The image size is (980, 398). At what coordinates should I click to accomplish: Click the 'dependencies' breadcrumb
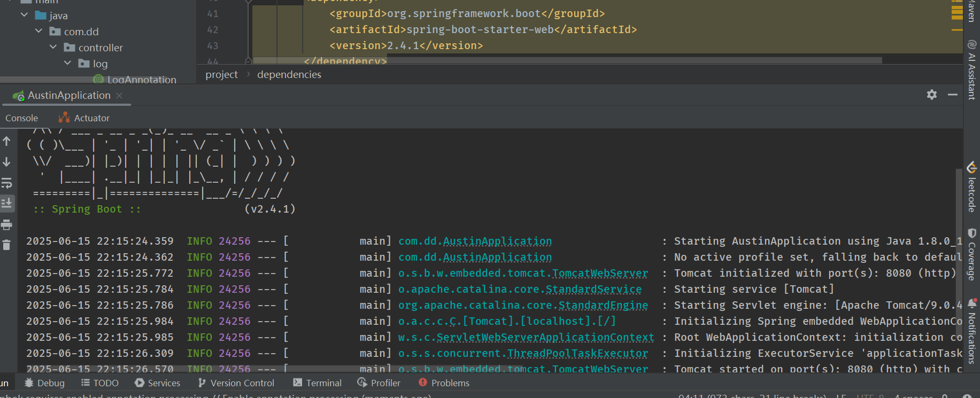(x=289, y=75)
